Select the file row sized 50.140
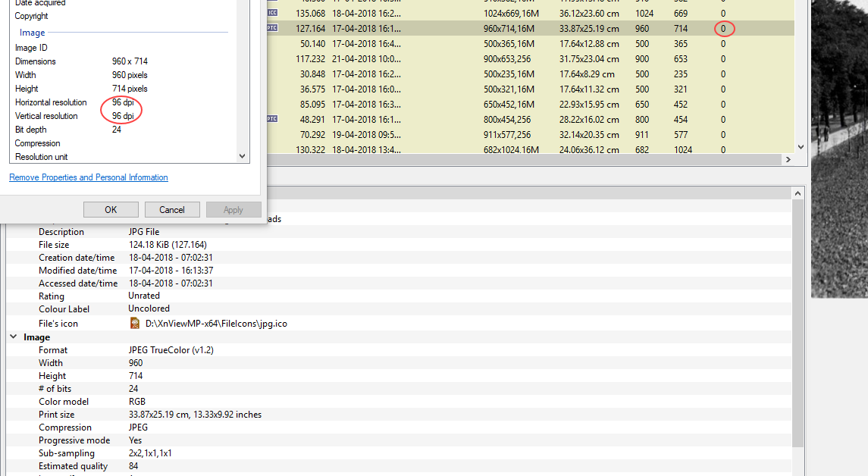This screenshot has width=868, height=476. point(531,44)
